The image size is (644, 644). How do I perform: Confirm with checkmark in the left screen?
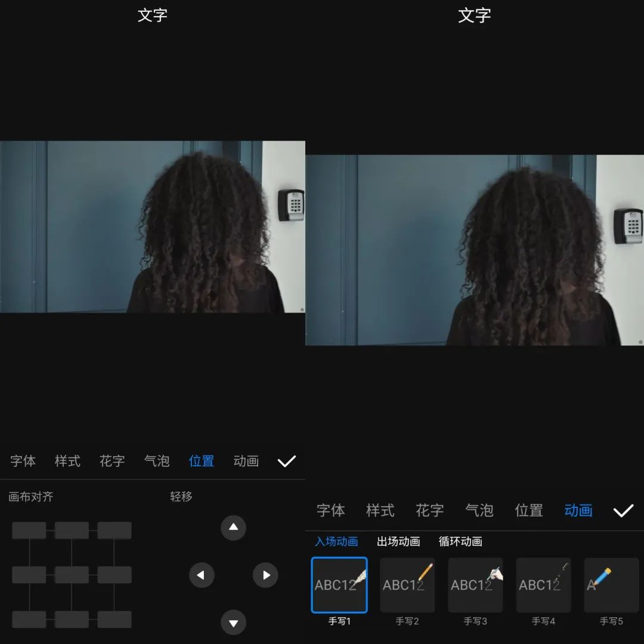pyautogui.click(x=287, y=461)
